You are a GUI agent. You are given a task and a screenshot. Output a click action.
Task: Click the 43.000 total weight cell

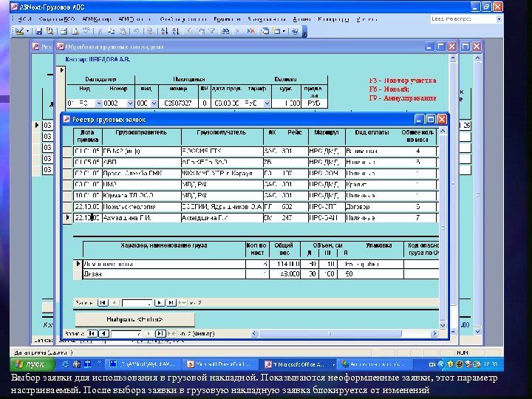tap(284, 274)
